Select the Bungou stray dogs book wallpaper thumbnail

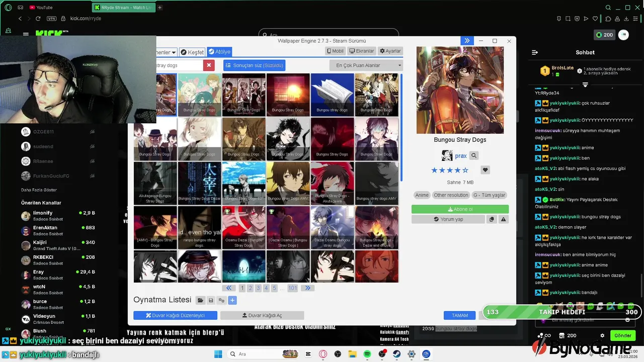pyautogui.click(x=332, y=95)
